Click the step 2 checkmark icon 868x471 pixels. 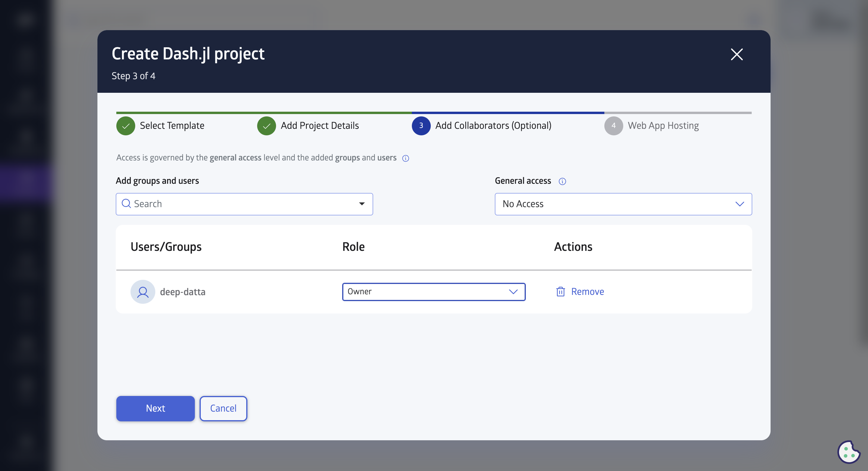(267, 125)
